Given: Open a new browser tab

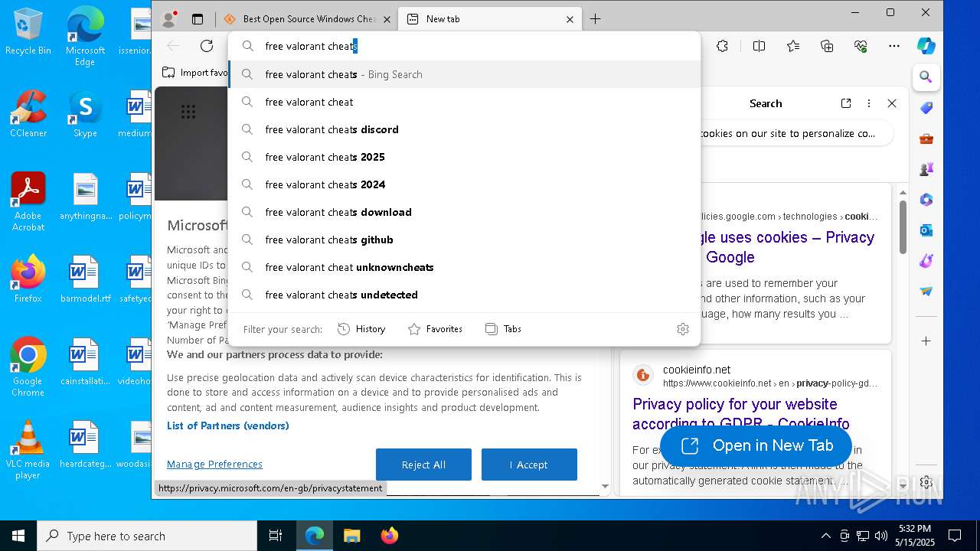Looking at the screenshot, I should pos(596,19).
